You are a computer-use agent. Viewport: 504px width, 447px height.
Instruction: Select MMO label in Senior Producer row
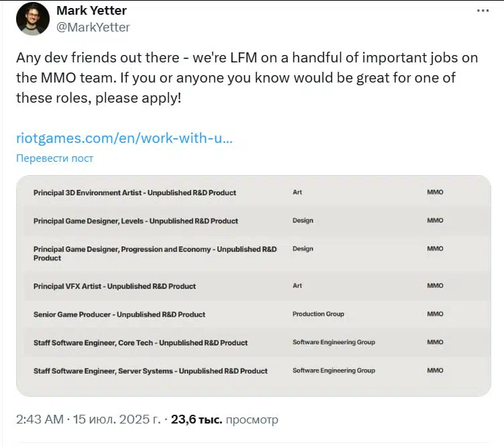436,314
